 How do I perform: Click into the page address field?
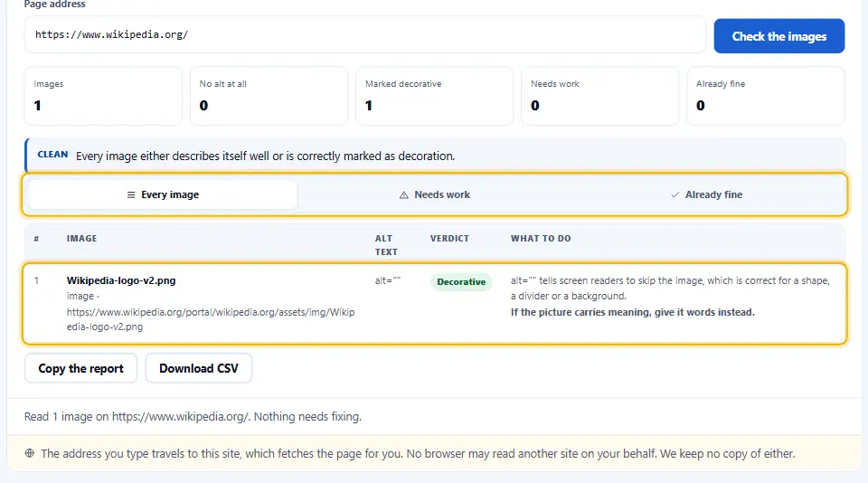coord(364,34)
